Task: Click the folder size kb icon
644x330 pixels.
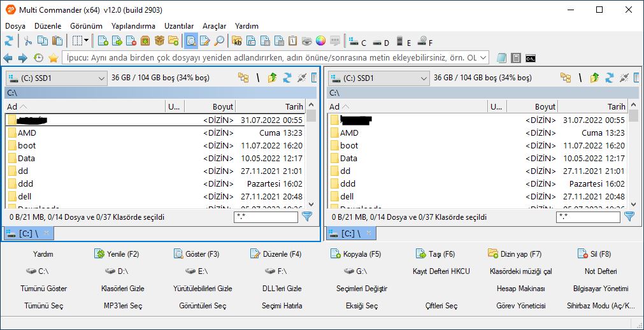Action: 237,41
